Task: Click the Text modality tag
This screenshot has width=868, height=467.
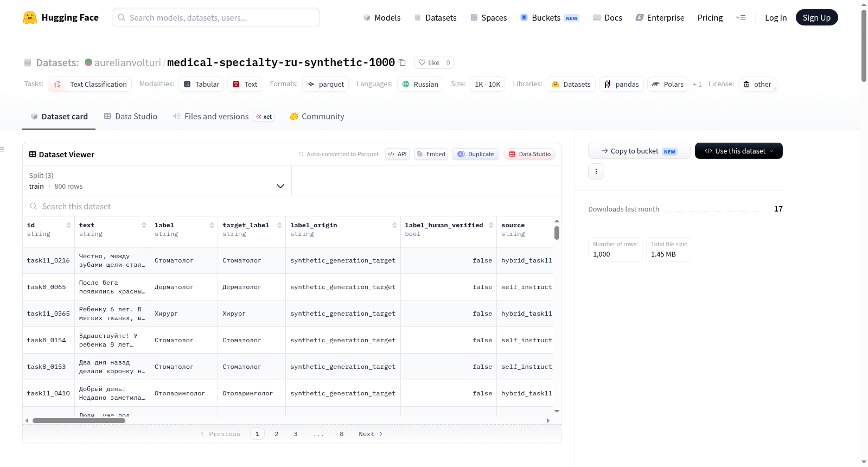Action: [245, 84]
